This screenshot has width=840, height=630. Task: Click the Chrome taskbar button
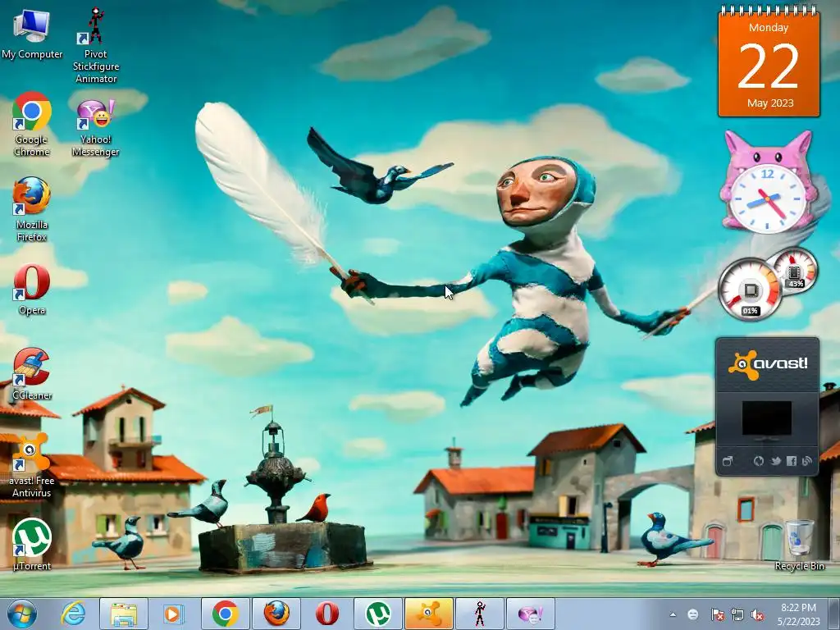pyautogui.click(x=225, y=614)
